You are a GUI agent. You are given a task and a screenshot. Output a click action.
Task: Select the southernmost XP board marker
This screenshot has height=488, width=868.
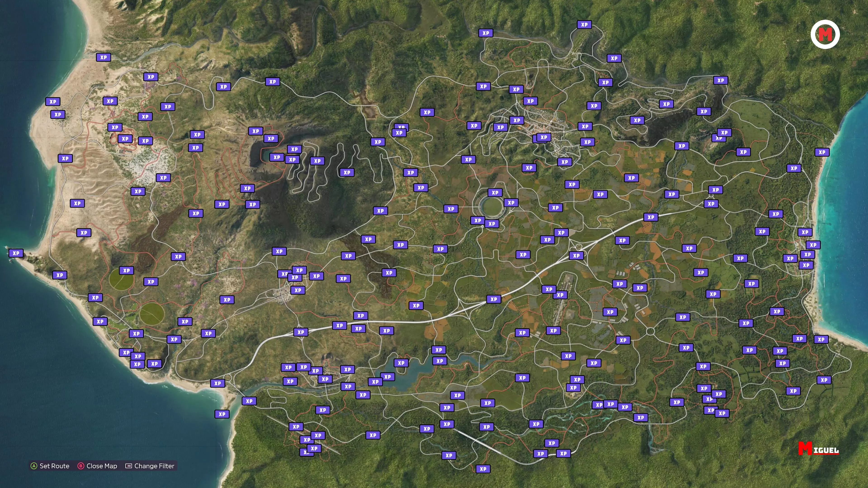tap(483, 469)
